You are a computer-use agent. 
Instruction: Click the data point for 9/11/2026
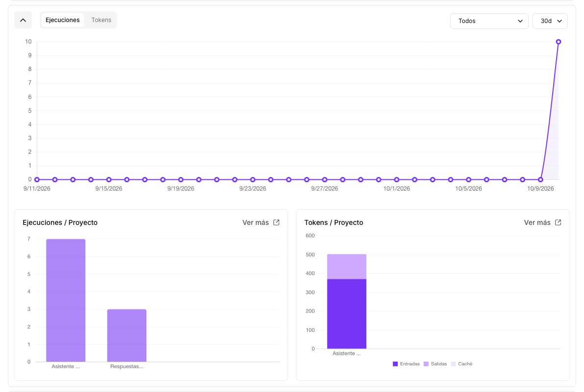coord(37,180)
